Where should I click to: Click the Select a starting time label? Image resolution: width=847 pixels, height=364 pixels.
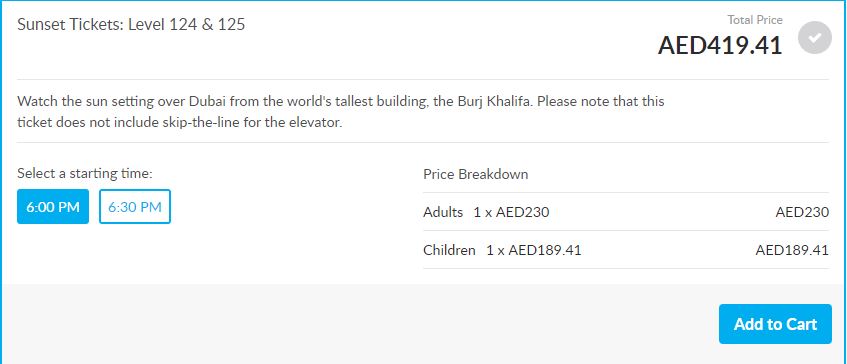click(x=85, y=173)
